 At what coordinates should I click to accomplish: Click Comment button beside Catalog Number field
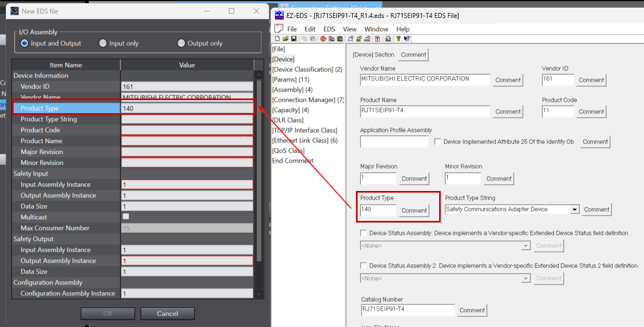[x=472, y=310]
